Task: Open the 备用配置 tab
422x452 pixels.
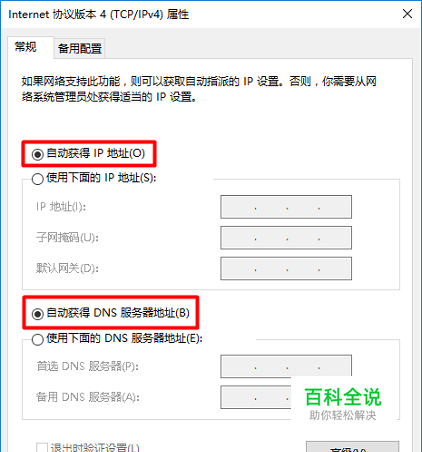Action: click(80, 49)
